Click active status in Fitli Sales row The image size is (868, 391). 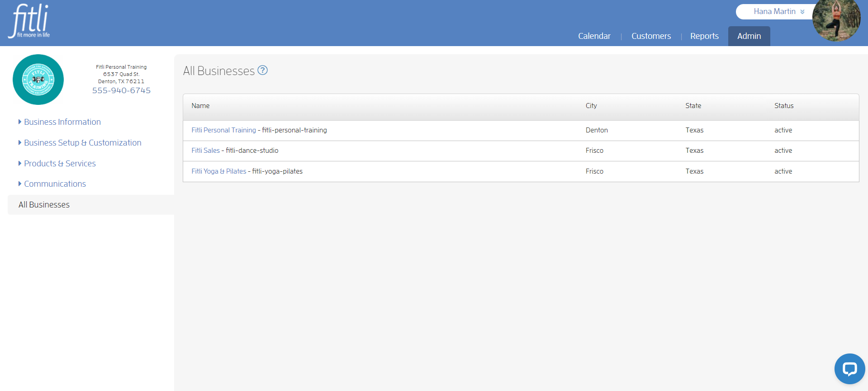coord(783,151)
